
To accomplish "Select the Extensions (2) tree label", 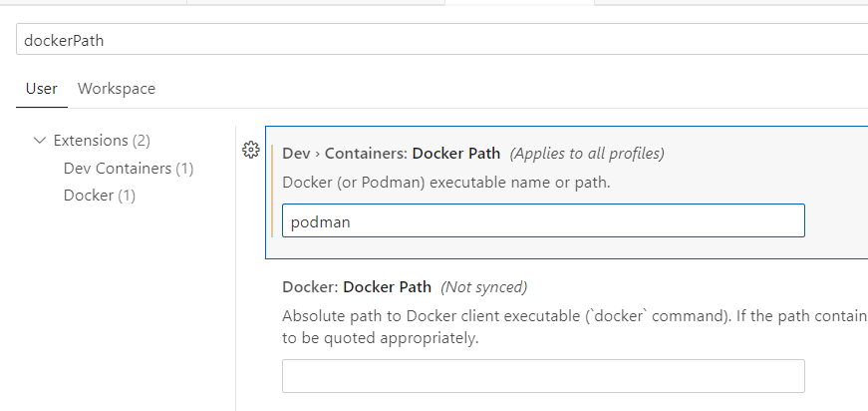I will coord(102,140).
